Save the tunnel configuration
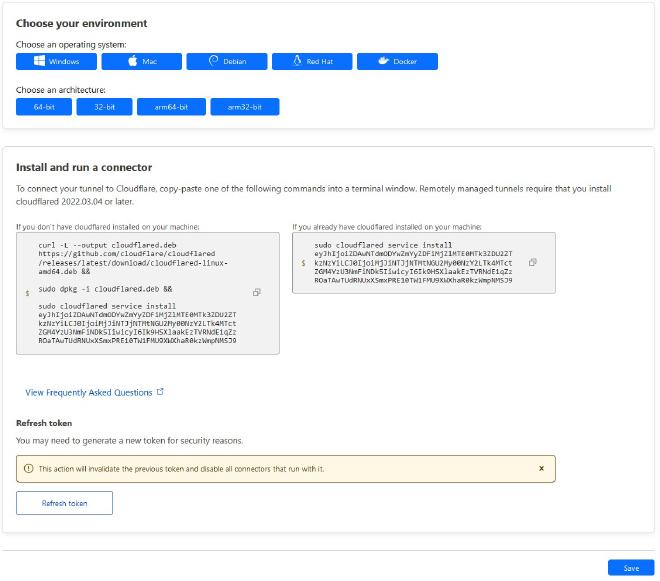This screenshot has height=581, width=660. [631, 568]
